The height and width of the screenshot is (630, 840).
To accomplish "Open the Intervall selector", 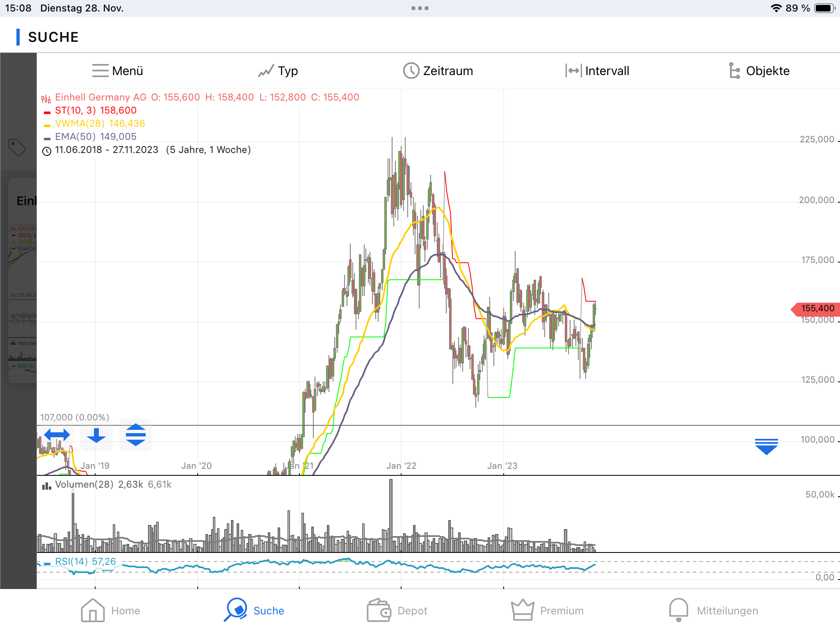I will (597, 71).
